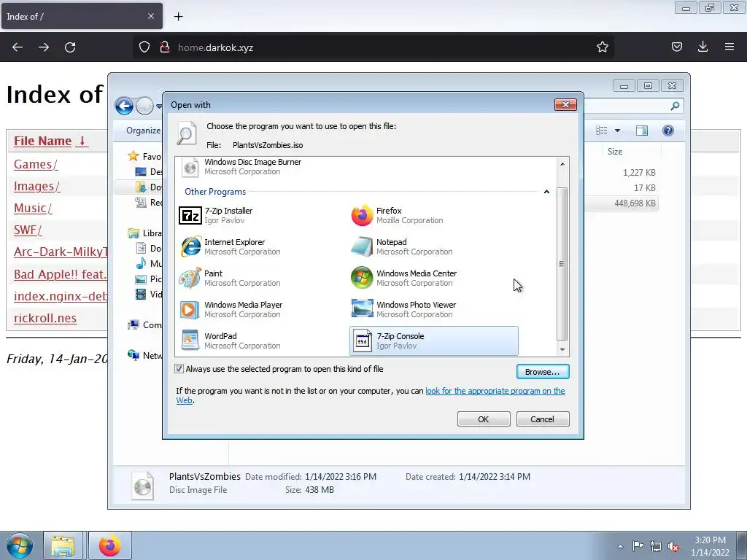Open the Organize menu in Explorer
This screenshot has width=747, height=560.
[x=144, y=131]
